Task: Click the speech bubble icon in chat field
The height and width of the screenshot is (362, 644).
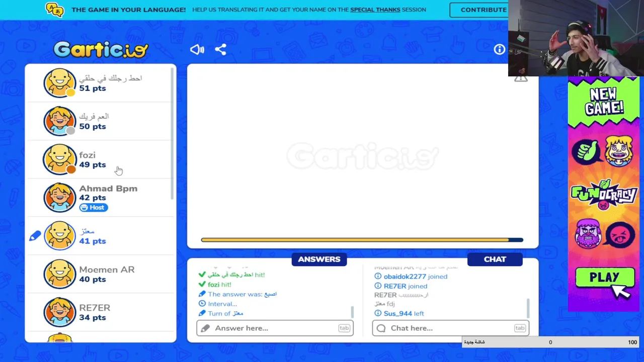Action: (381, 328)
